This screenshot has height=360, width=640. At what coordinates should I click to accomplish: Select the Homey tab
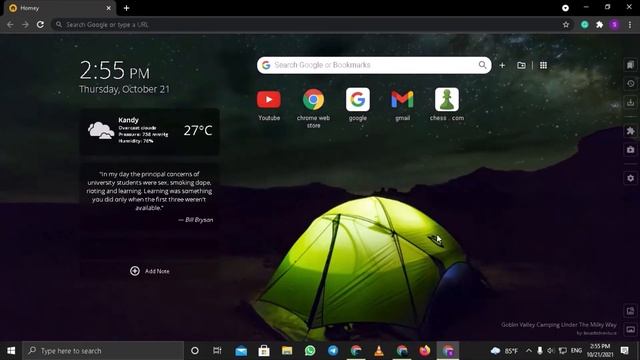(x=60, y=8)
